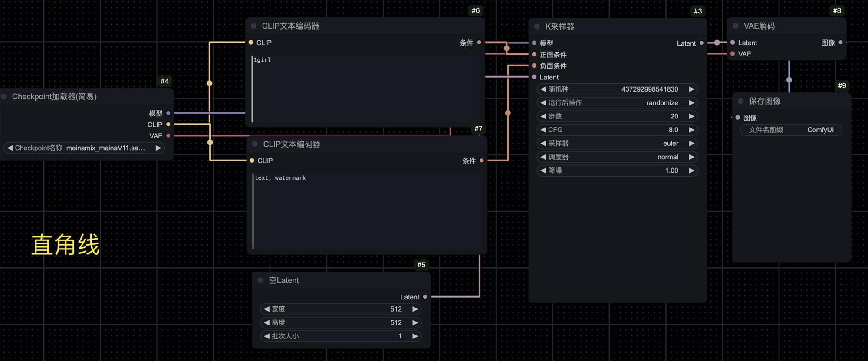868x361 pixels.
Task: Increase 宽度 with the right arrow
Action: coord(415,309)
